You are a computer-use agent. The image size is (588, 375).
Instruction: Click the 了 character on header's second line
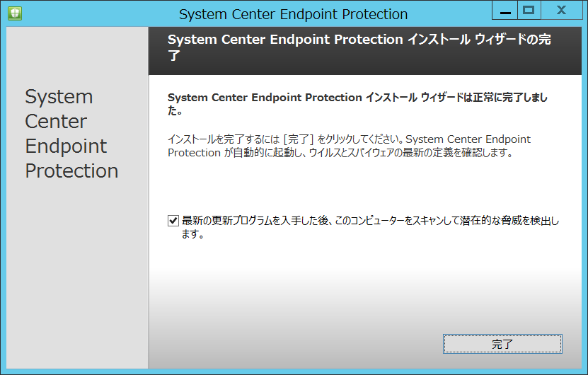tap(174, 55)
